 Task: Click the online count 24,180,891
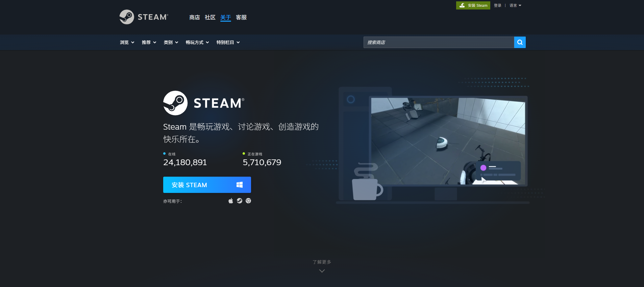click(x=185, y=162)
